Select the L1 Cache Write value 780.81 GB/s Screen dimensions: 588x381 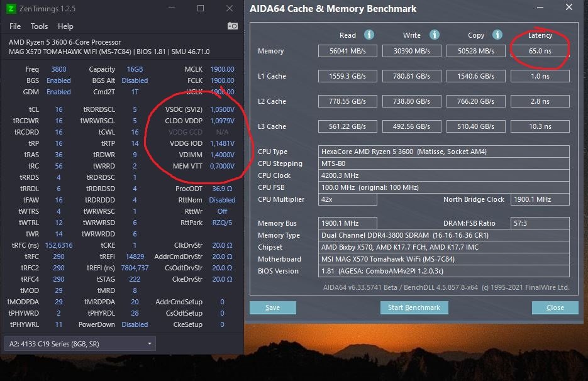[412, 76]
